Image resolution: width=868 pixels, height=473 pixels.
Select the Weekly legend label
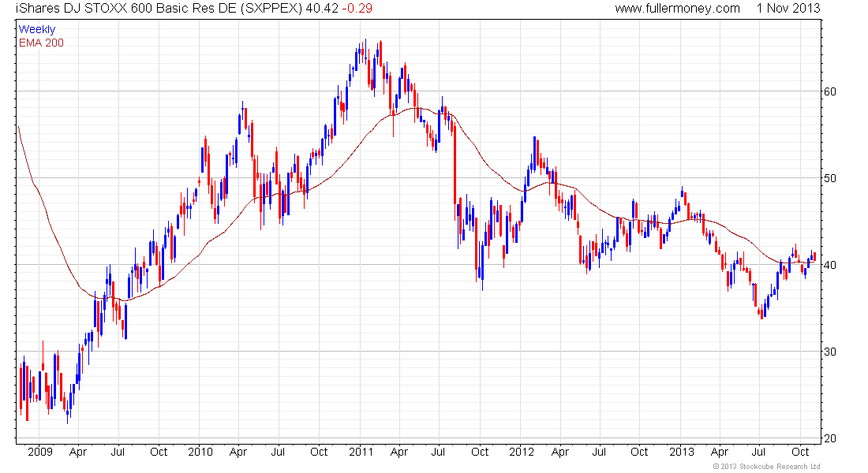(37, 29)
